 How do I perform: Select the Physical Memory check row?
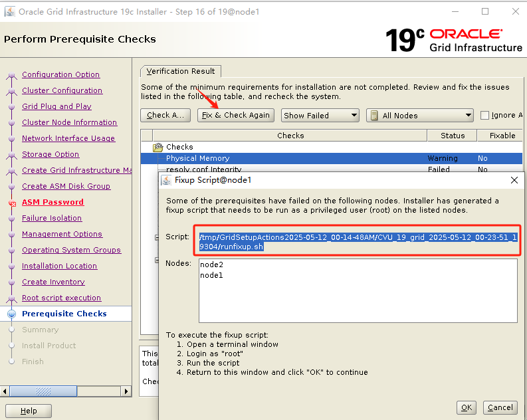click(x=332, y=158)
